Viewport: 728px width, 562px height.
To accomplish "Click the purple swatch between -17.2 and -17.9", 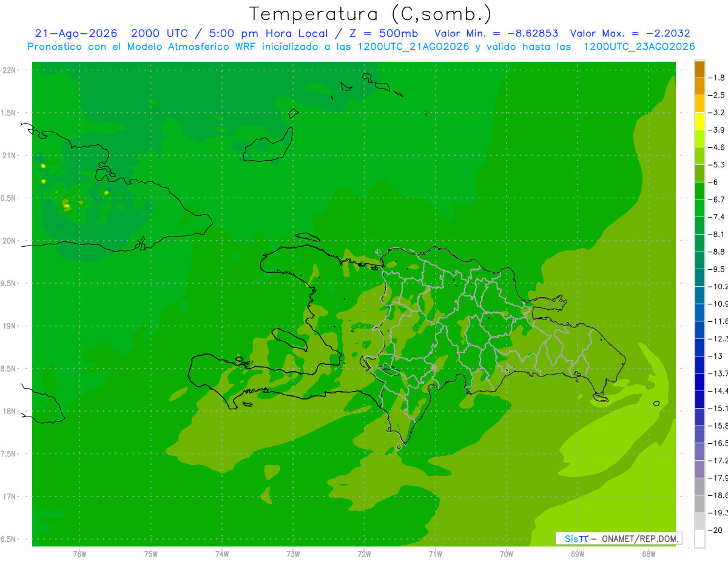I will click(699, 469).
